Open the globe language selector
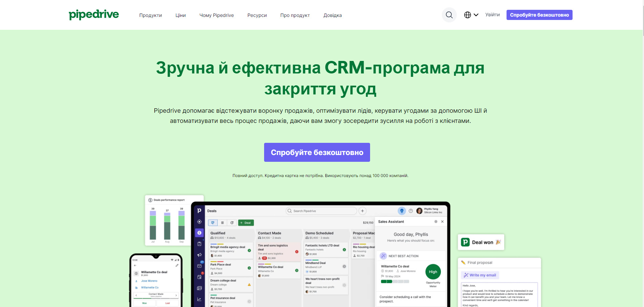Image resolution: width=644 pixels, height=307 pixels. click(471, 15)
